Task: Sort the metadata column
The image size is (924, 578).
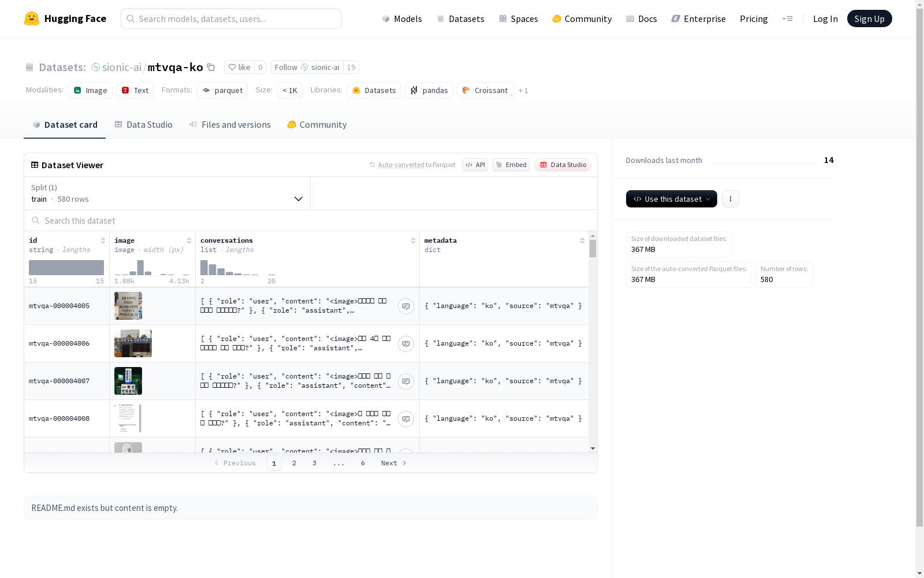Action: [x=582, y=240]
